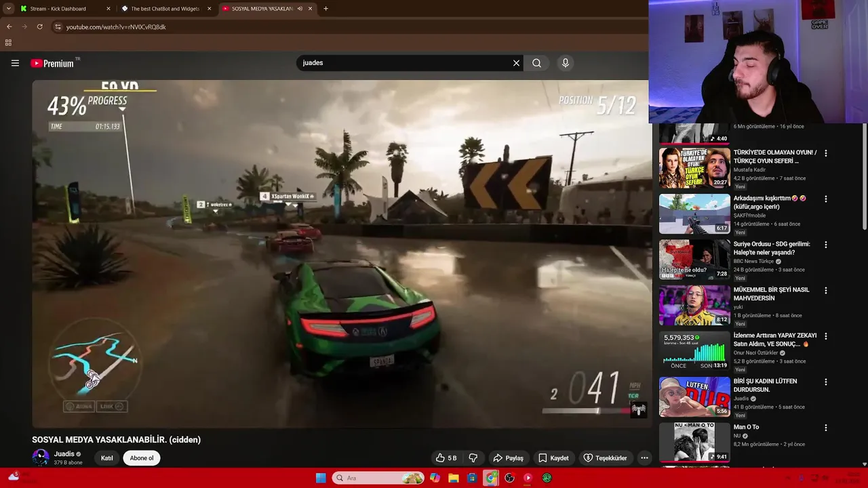This screenshot has width=868, height=488.
Task: Click the magnifier search button
Action: 536,63
